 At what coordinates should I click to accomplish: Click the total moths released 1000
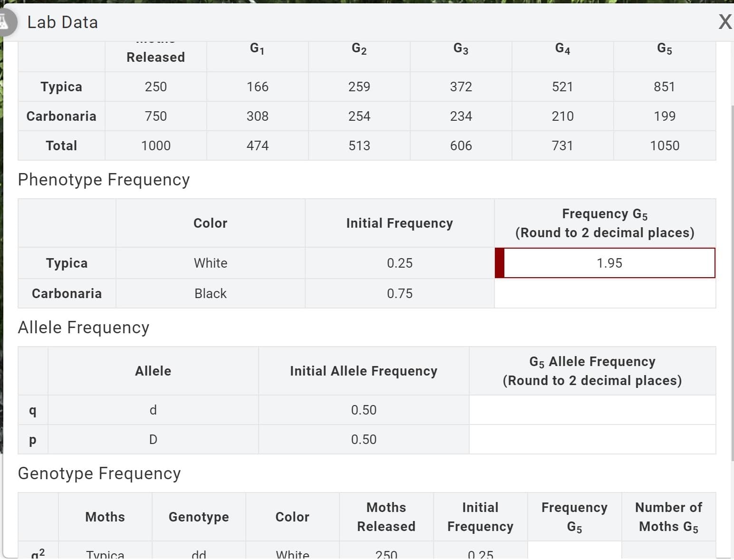[x=155, y=145]
